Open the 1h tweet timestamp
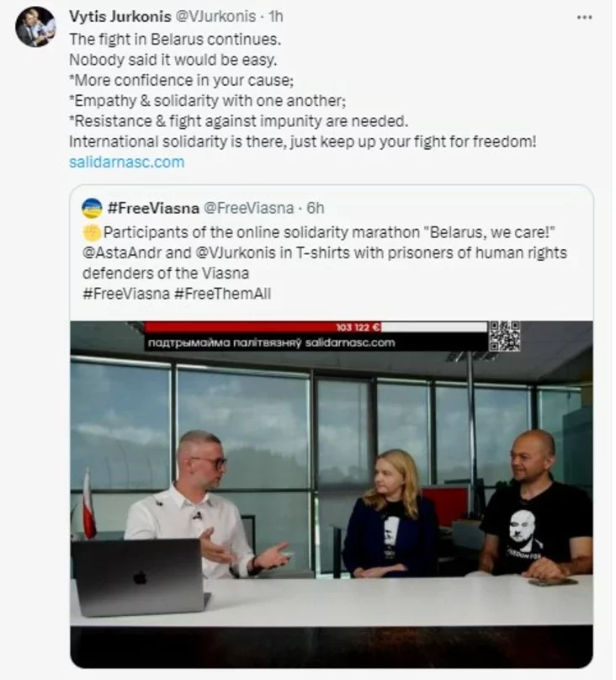This screenshot has width=616, height=680. pos(276,17)
